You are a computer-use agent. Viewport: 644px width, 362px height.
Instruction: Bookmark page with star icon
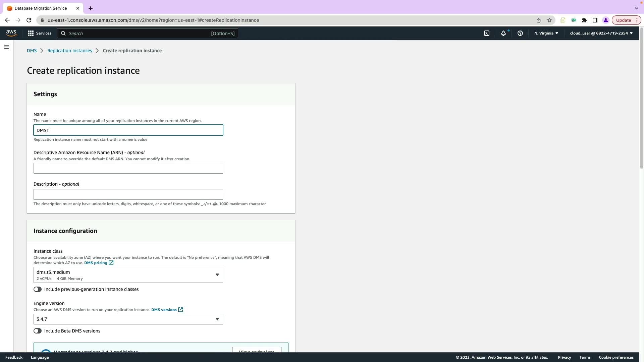coord(549,20)
